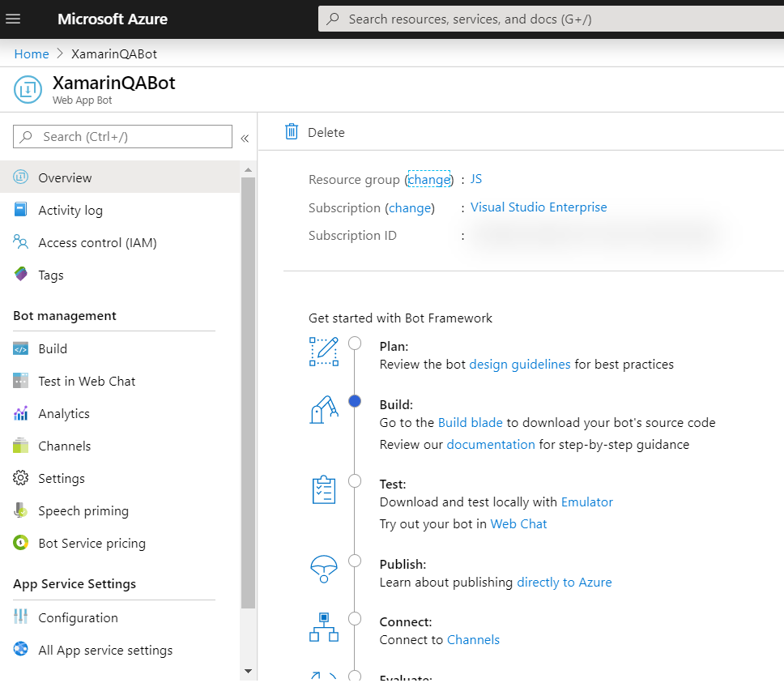This screenshot has height=683, width=784.
Task: Open the Visual Studio Enterprise subscription link
Action: pos(539,207)
